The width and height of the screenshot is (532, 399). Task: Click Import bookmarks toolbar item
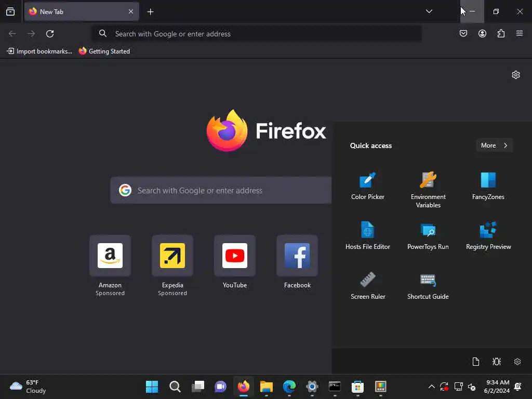39,51
